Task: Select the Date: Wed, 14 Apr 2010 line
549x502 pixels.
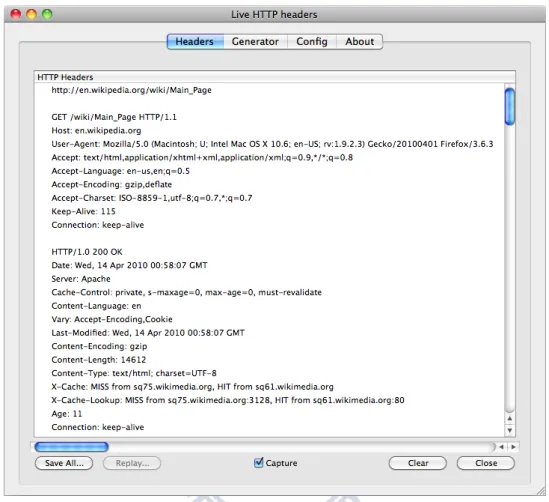Action: click(x=129, y=265)
